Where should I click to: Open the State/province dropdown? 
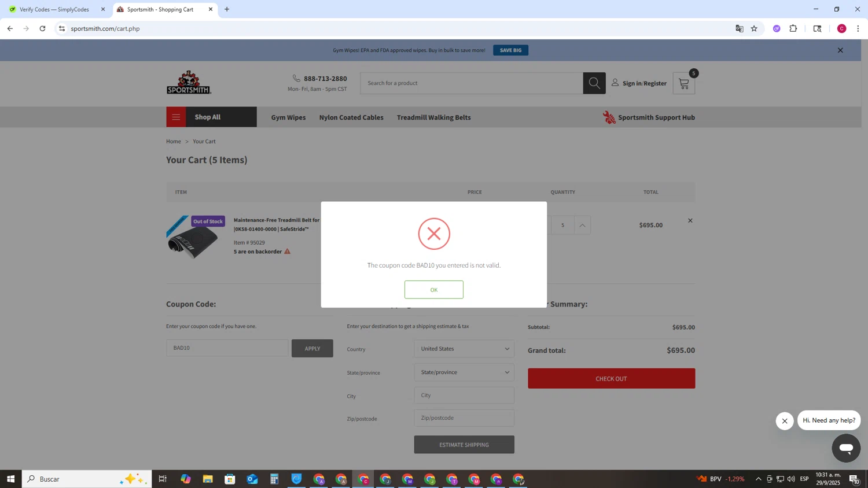(464, 372)
